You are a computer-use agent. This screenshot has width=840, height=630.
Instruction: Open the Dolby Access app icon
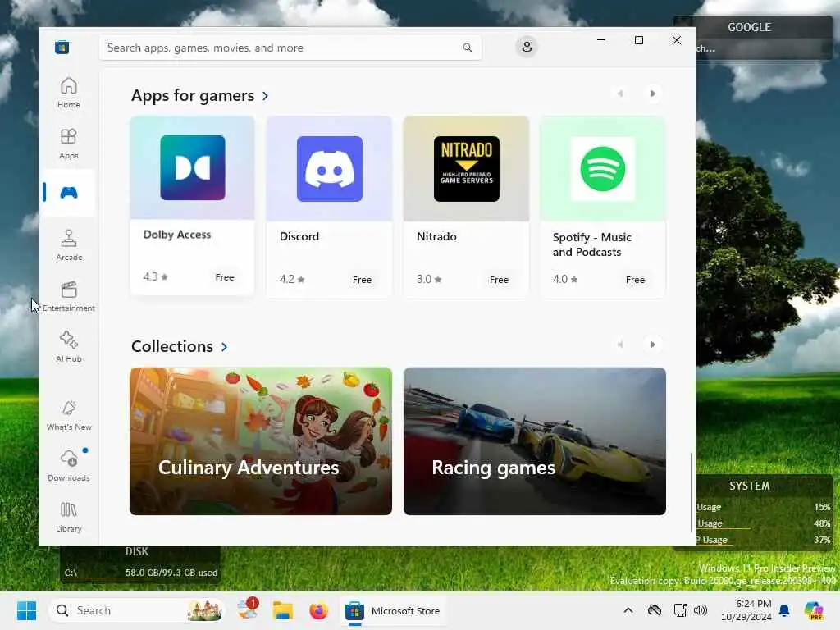(x=192, y=167)
